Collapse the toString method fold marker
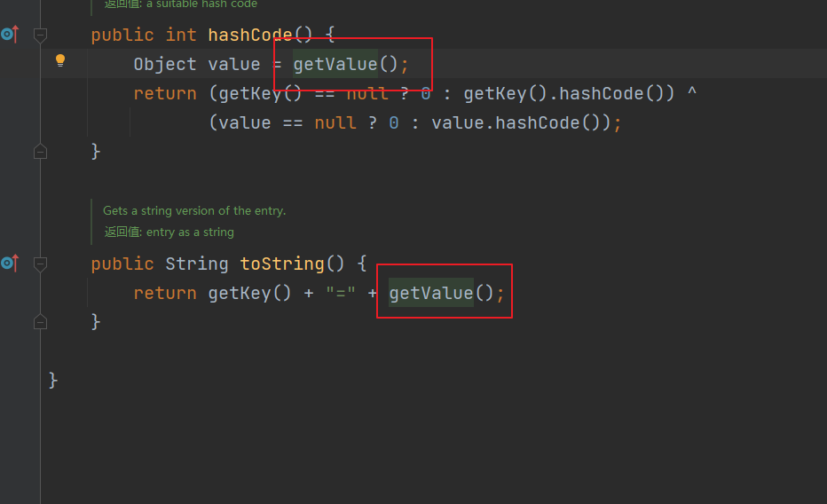 [x=40, y=263]
